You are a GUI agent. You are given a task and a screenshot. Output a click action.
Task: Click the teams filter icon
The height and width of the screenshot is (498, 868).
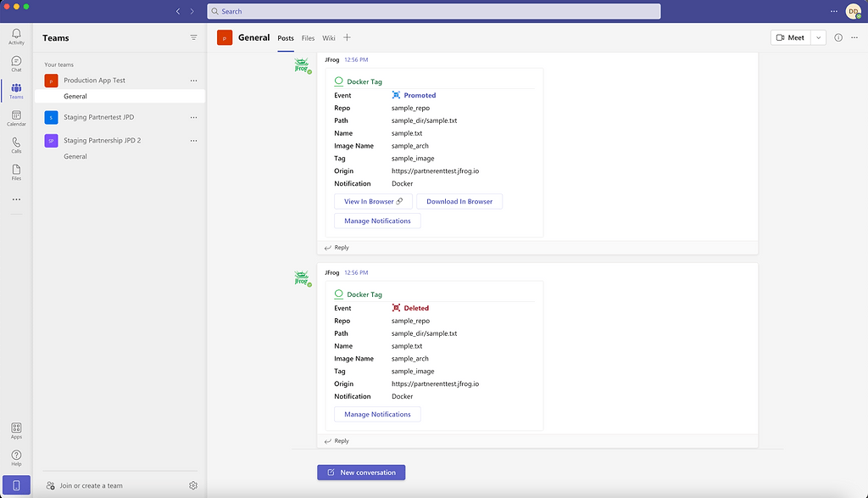point(193,37)
